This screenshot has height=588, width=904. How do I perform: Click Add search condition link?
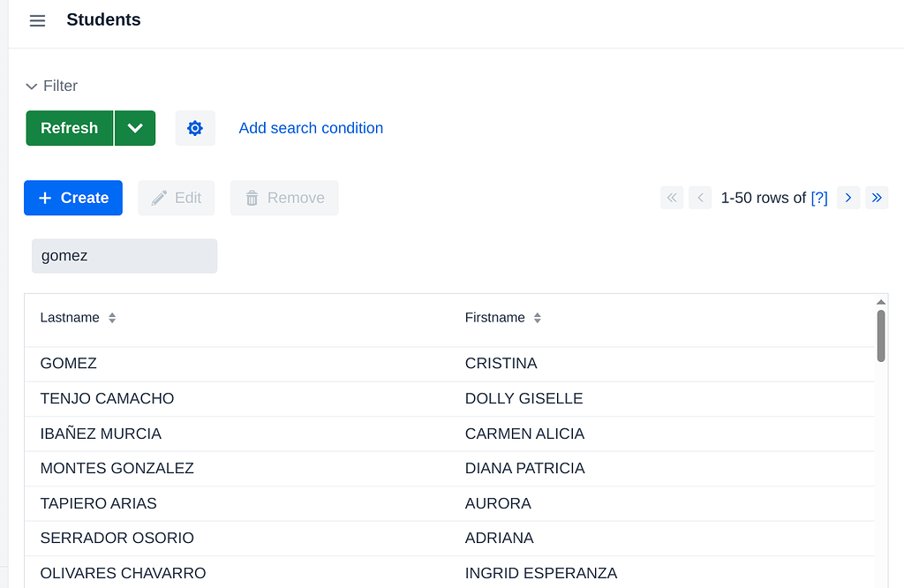pos(311,128)
